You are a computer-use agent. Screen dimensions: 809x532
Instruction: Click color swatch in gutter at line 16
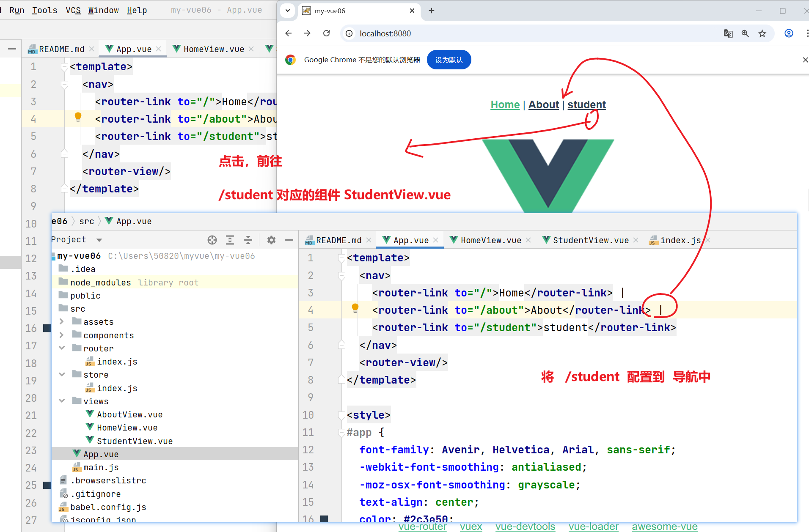click(325, 518)
